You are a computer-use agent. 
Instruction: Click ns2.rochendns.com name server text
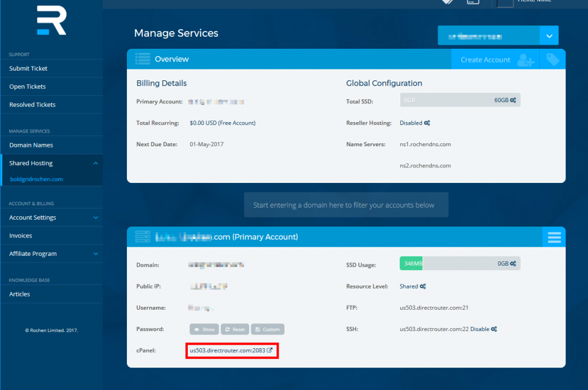coord(425,166)
